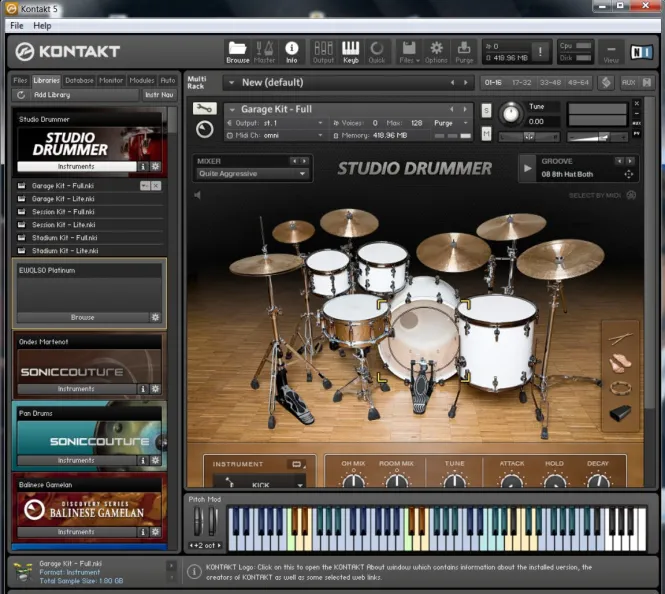Toggle the AUX sends view
The height and width of the screenshot is (594, 665).
click(x=628, y=82)
